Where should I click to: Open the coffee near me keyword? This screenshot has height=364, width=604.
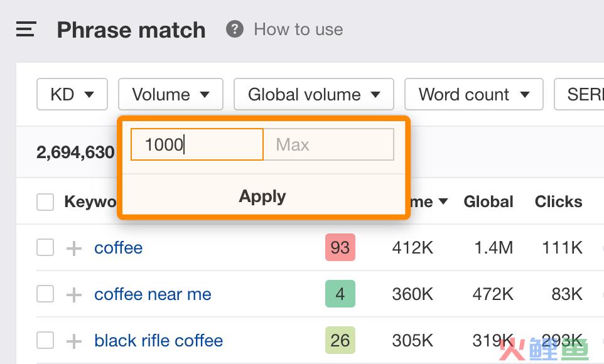coord(153,294)
